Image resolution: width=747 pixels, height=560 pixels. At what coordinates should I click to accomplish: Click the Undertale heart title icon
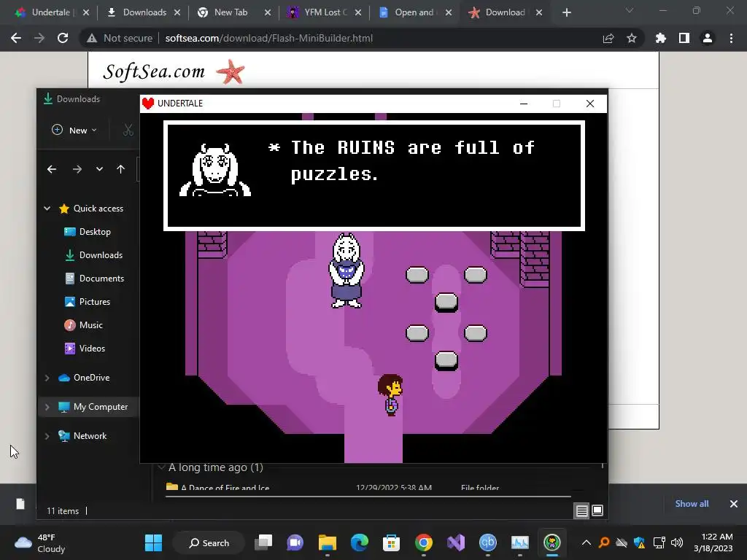148,104
